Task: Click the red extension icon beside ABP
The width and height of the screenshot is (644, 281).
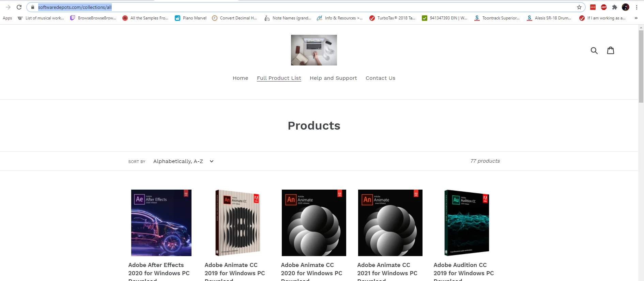Action: point(593,7)
